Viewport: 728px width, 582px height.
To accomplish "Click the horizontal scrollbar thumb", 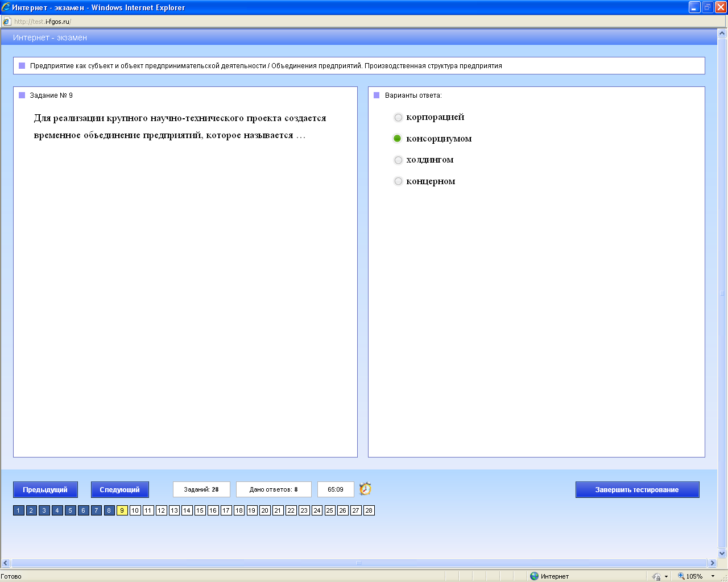I will (x=359, y=563).
